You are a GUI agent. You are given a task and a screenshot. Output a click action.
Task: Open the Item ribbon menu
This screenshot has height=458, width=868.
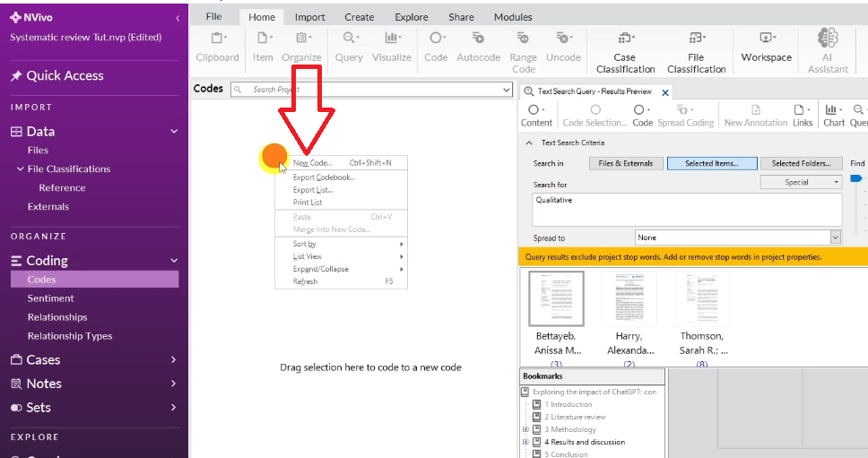(x=263, y=47)
